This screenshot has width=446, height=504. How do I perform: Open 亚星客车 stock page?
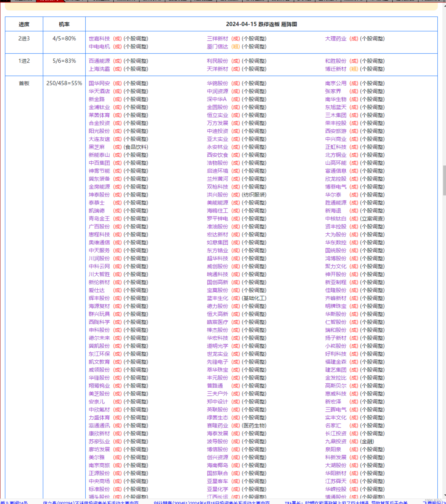pyautogui.click(x=218, y=481)
